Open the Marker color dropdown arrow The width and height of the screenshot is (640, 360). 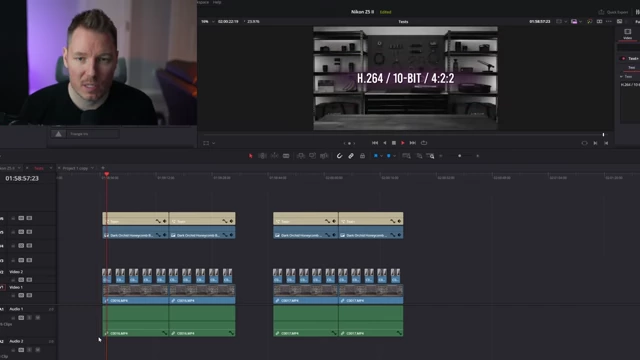394,156
